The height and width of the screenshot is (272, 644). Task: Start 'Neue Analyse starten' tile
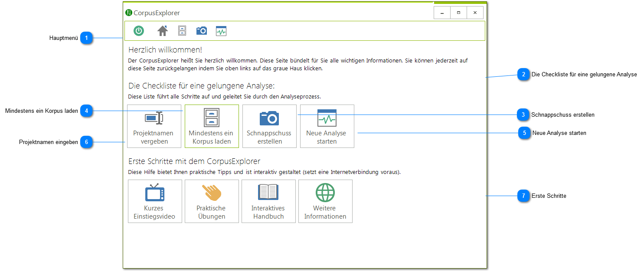click(327, 126)
